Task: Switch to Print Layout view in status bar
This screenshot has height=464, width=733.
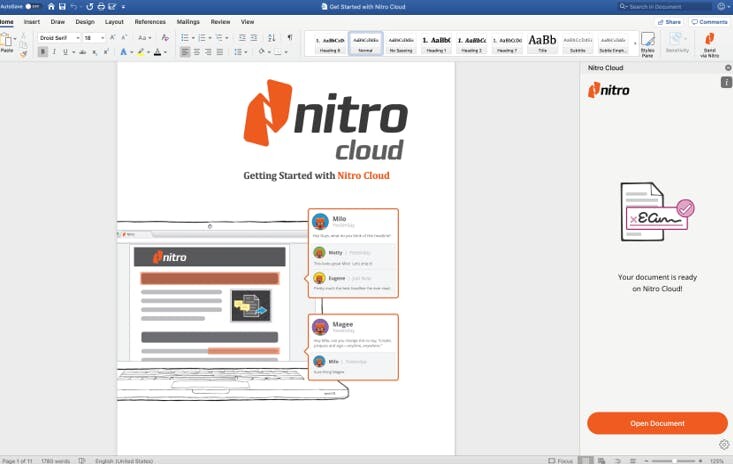Action: pyautogui.click(x=585, y=461)
